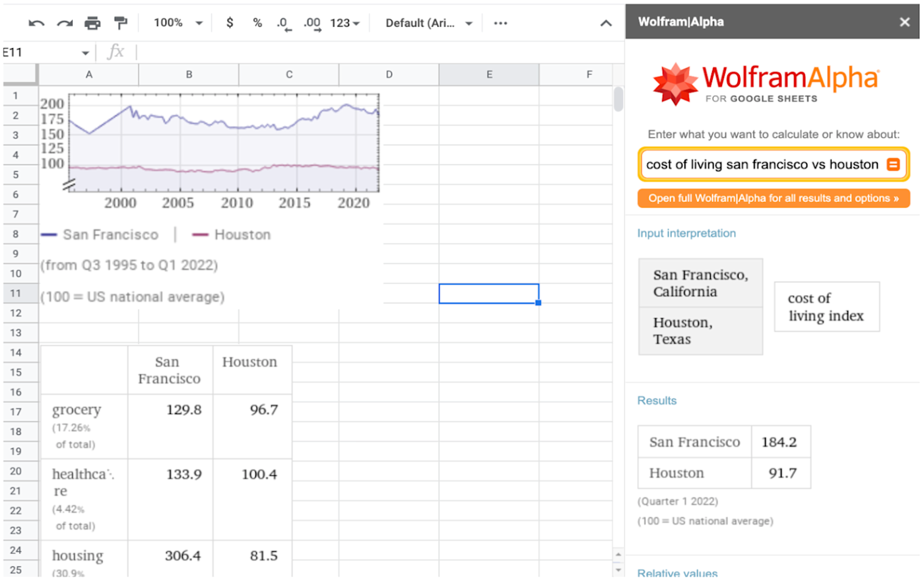Click the 'Results' heading link

pyautogui.click(x=657, y=401)
